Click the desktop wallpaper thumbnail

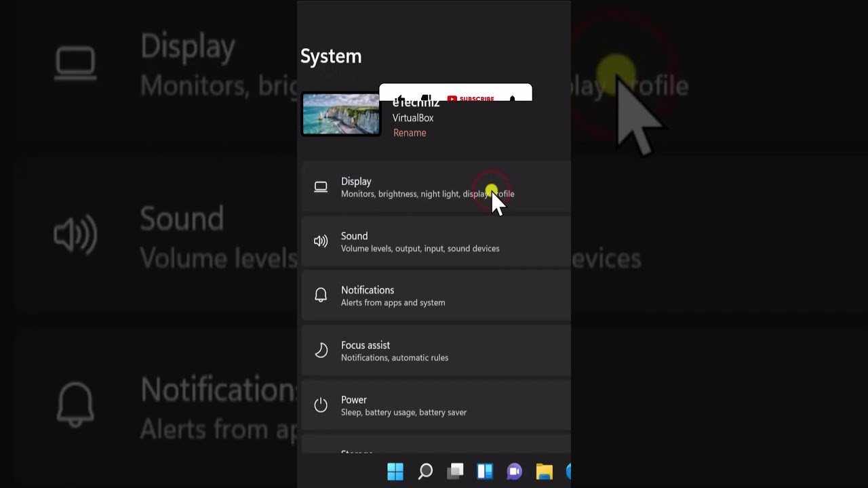point(341,114)
